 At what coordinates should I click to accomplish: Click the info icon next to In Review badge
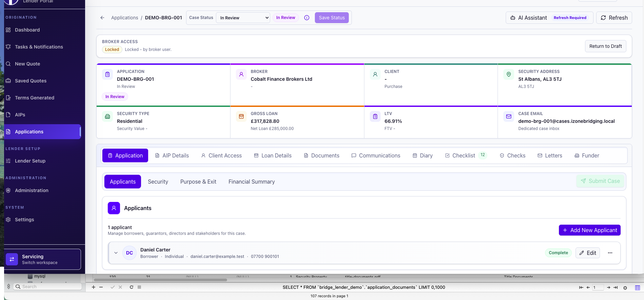307,18
